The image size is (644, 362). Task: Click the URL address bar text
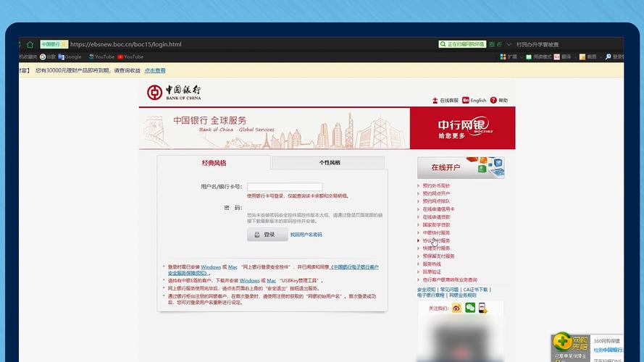125,44
